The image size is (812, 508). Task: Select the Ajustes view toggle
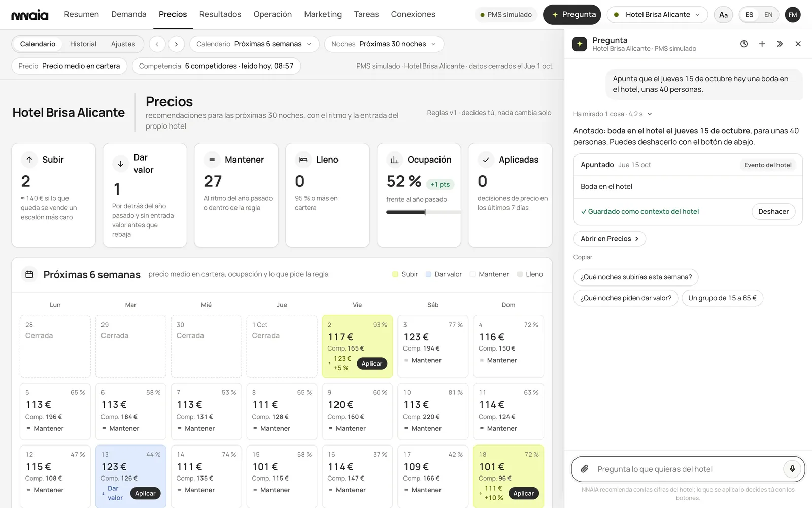123,44
